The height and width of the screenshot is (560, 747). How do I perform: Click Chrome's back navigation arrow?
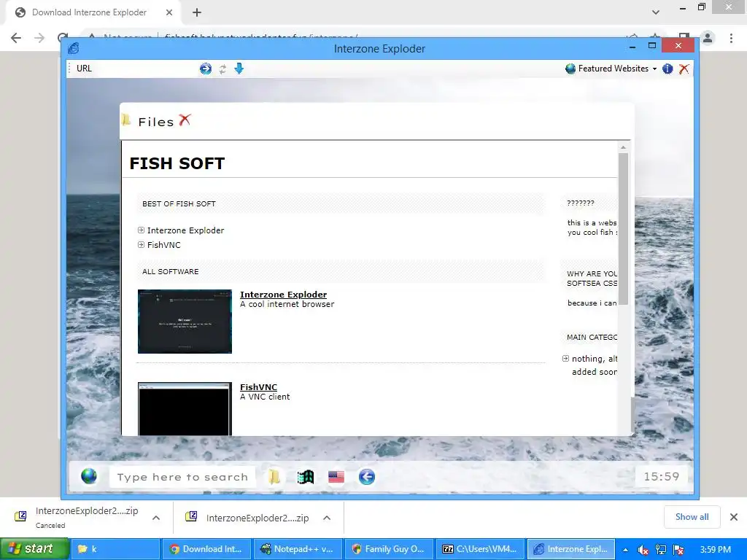coord(16,38)
